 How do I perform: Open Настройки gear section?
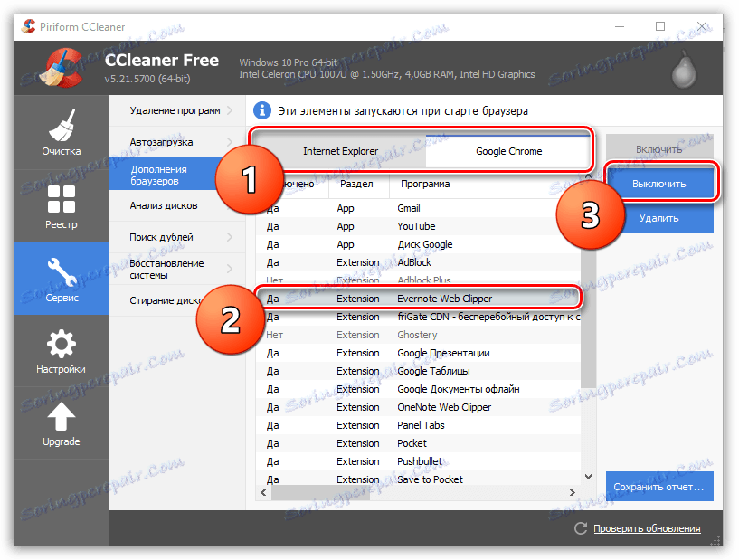(x=62, y=351)
